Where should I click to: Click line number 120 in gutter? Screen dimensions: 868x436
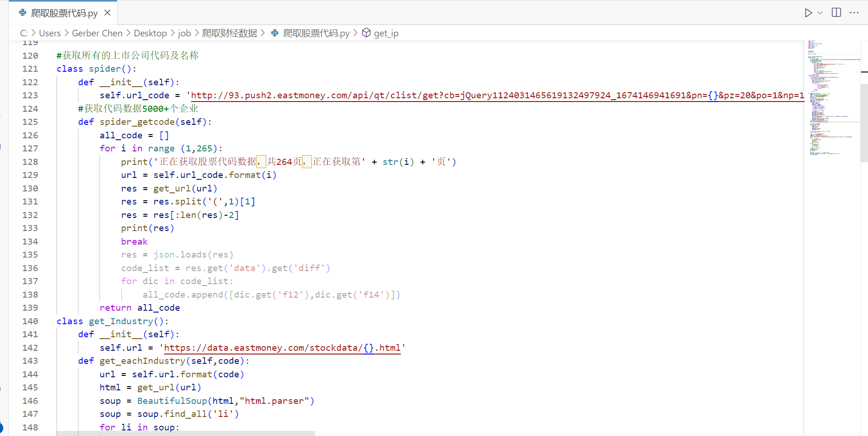click(30, 55)
